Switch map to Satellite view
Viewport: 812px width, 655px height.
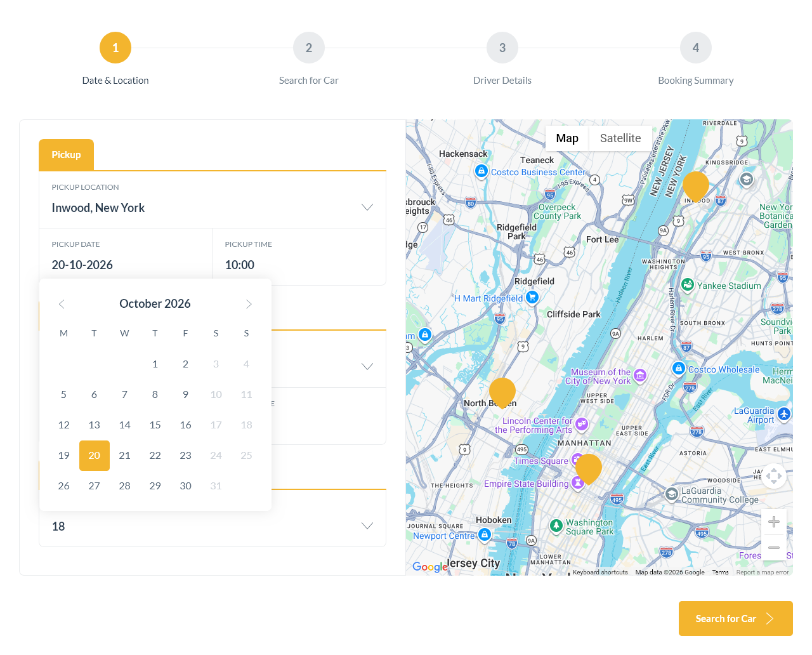620,138
